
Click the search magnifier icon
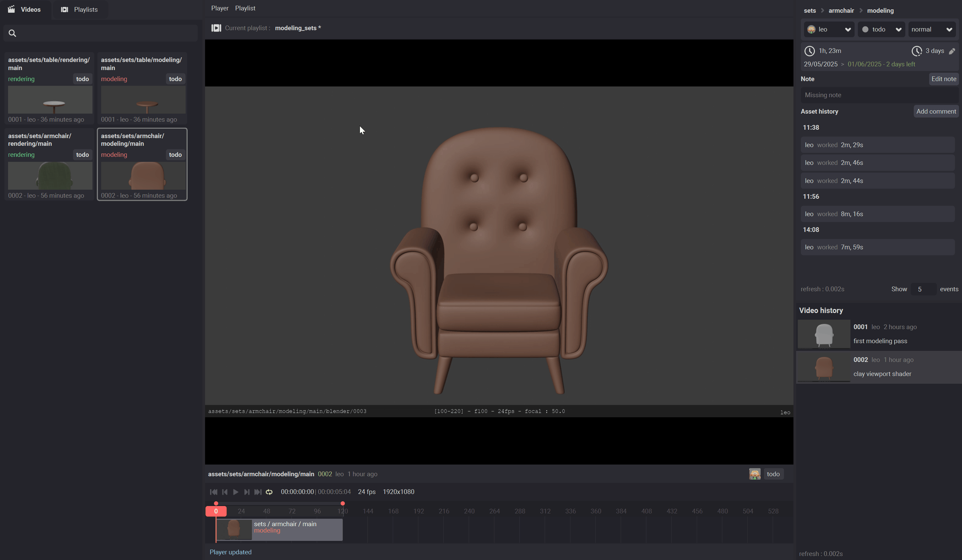[12, 33]
